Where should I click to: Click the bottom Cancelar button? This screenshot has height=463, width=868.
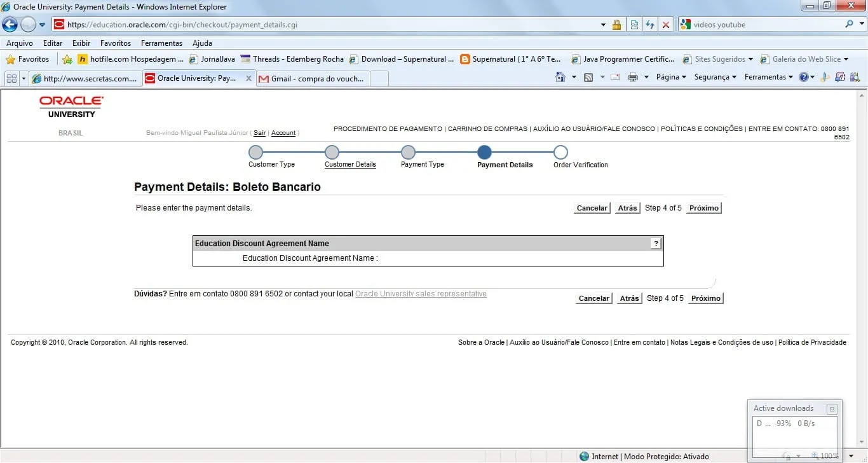click(x=594, y=298)
